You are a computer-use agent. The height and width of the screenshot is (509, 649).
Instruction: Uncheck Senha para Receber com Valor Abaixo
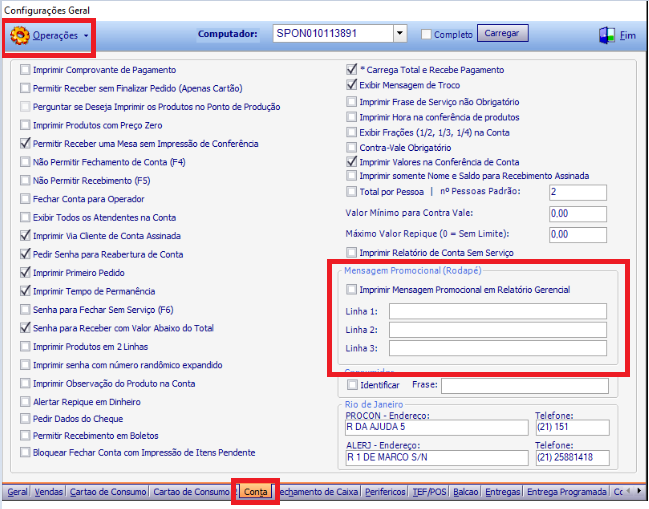point(25,328)
